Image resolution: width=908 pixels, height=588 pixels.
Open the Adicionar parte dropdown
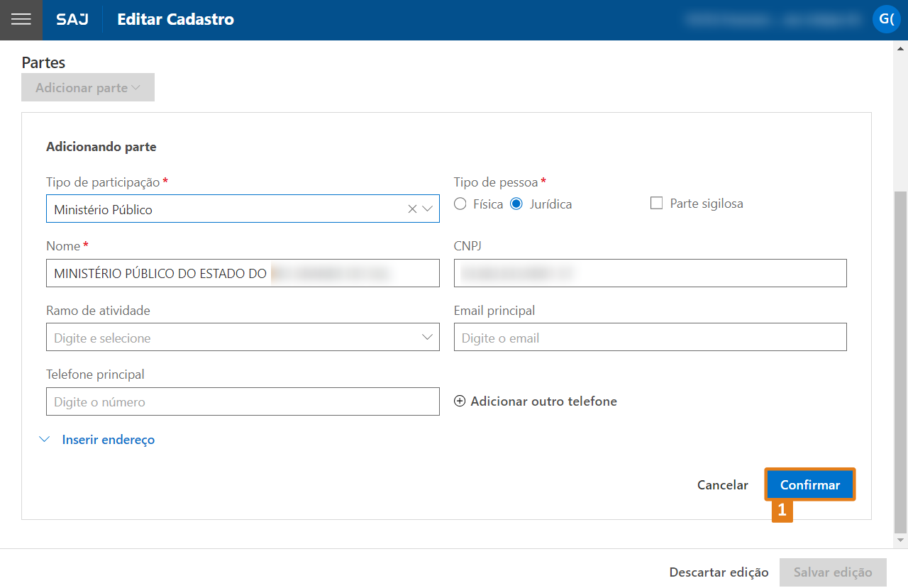click(88, 88)
